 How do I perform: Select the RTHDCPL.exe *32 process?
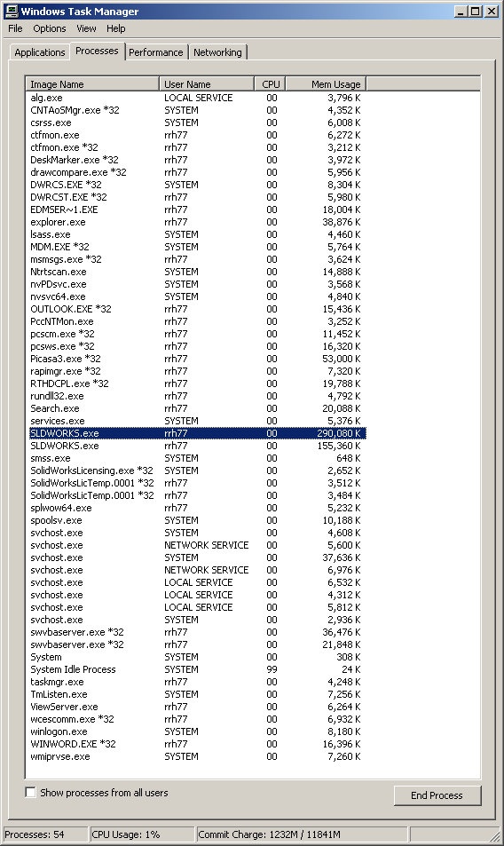pos(198,383)
